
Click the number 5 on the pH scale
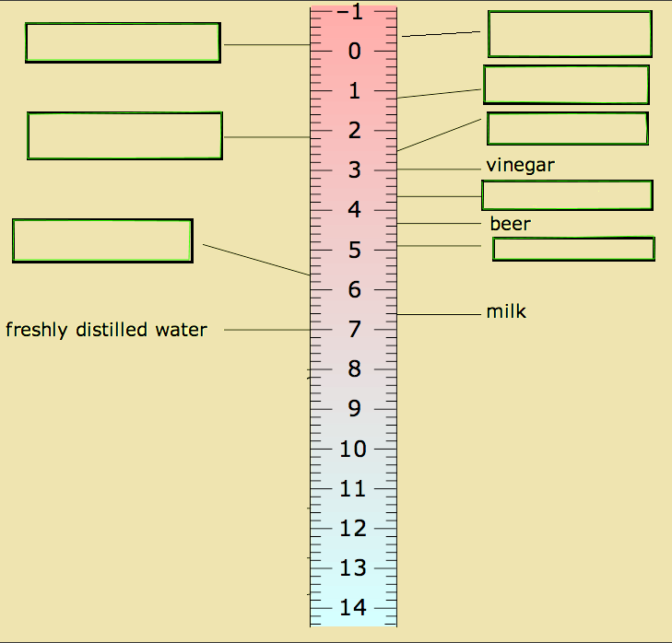354,250
